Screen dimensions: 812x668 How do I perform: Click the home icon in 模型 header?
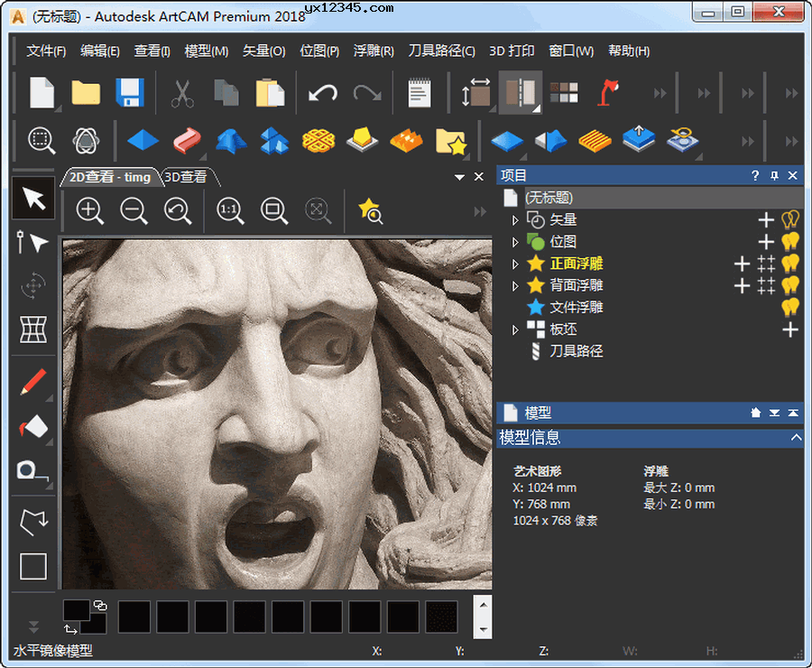[x=755, y=413]
